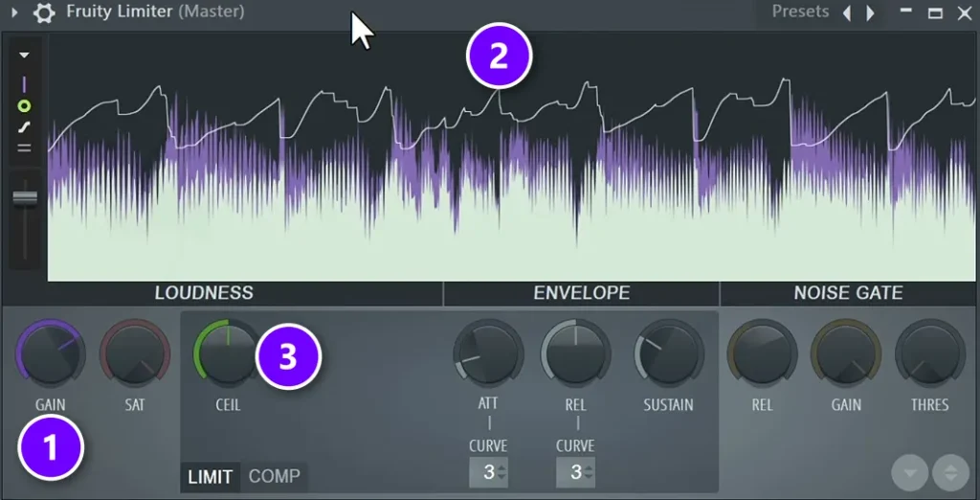The height and width of the screenshot is (500, 980).
Task: Click the THRES threshold knob
Action: point(930,354)
